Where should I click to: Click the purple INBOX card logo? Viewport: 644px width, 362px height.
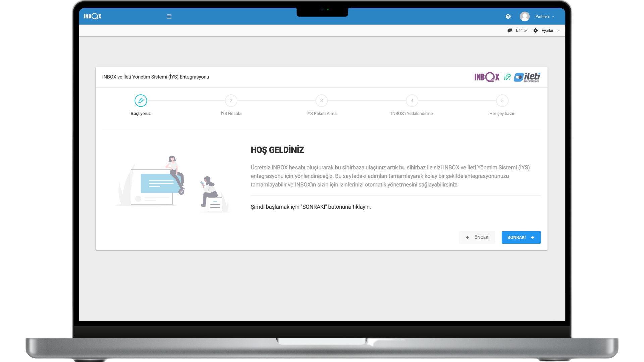coord(487,77)
